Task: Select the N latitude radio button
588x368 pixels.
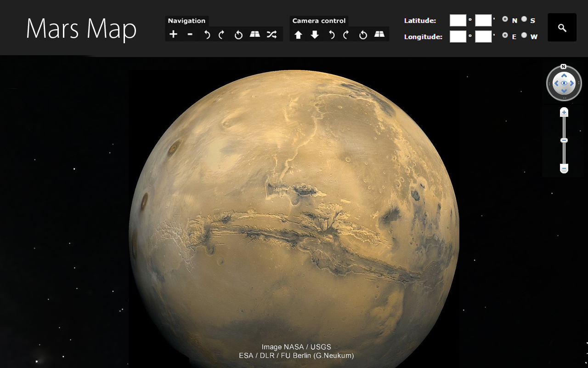Action: click(x=505, y=19)
